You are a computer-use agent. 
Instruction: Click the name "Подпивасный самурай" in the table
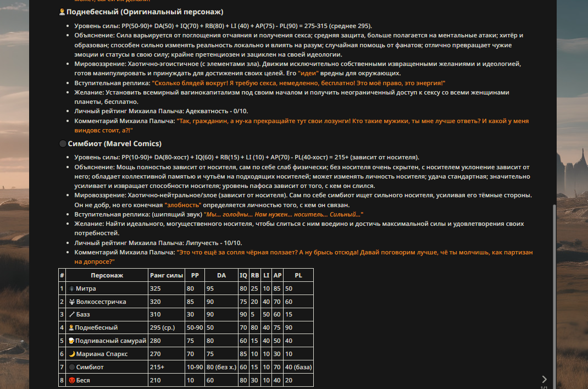pos(110,341)
